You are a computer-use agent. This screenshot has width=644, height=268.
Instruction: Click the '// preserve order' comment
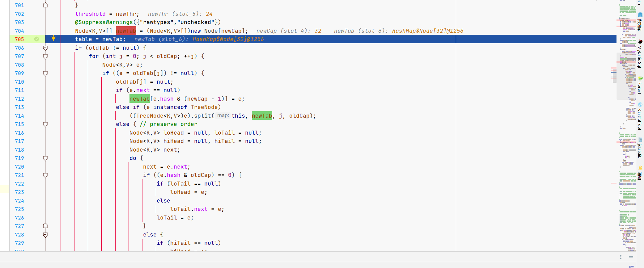point(168,124)
